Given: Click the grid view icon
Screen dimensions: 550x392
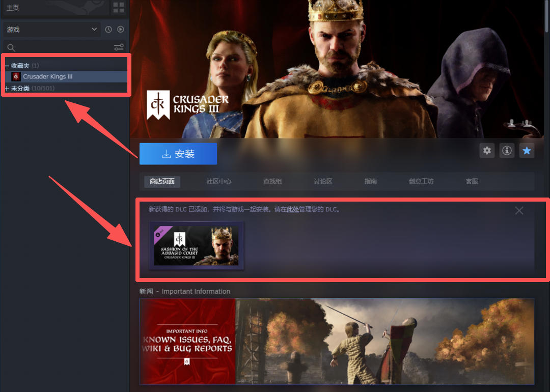Looking at the screenshot, I should click(x=118, y=7).
